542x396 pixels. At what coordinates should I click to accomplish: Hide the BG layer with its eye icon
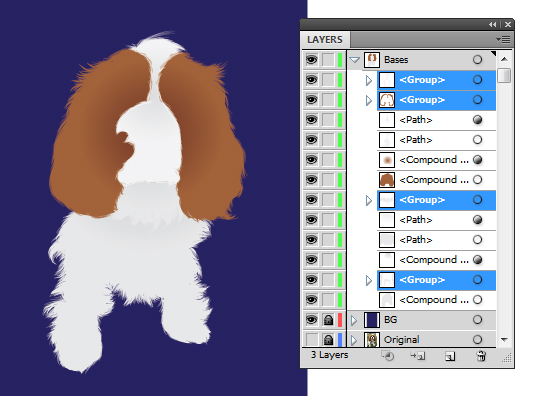pyautogui.click(x=311, y=320)
